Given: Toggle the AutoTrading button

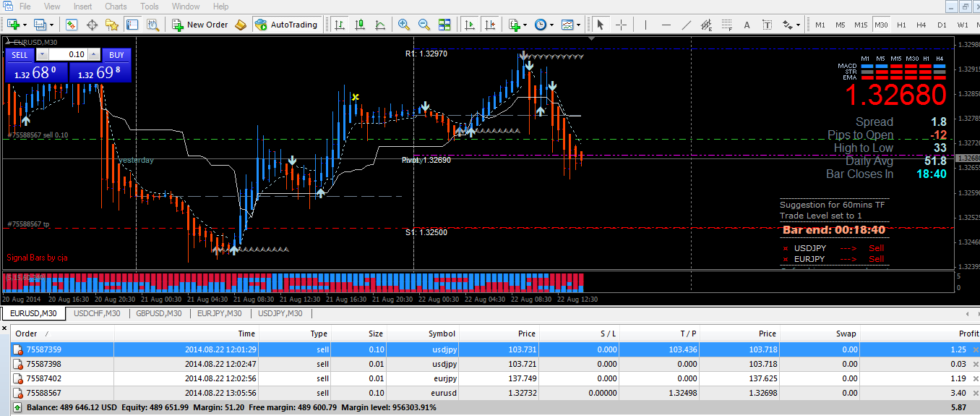Looking at the screenshot, I should (287, 25).
